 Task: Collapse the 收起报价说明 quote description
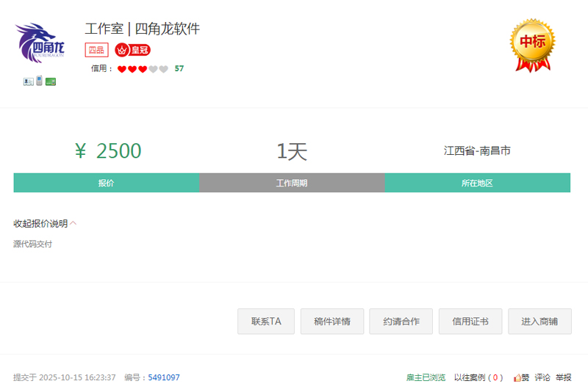click(x=45, y=223)
